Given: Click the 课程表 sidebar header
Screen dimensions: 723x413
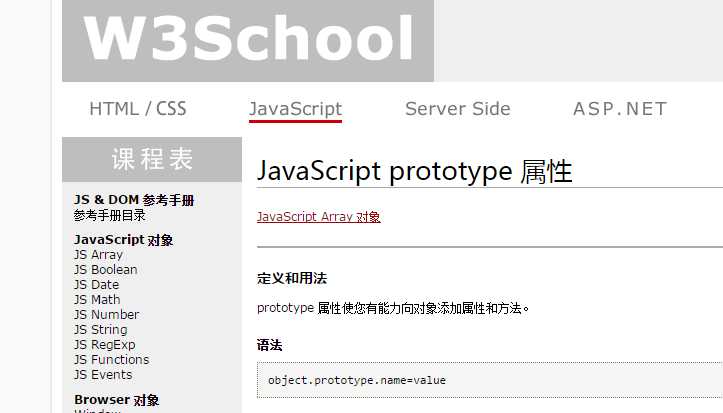Looking at the screenshot, I should (x=152, y=159).
